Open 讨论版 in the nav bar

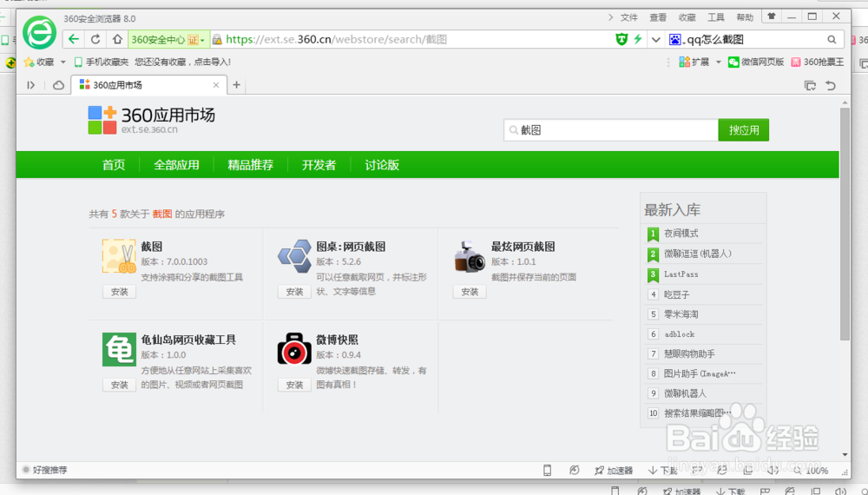[382, 165]
